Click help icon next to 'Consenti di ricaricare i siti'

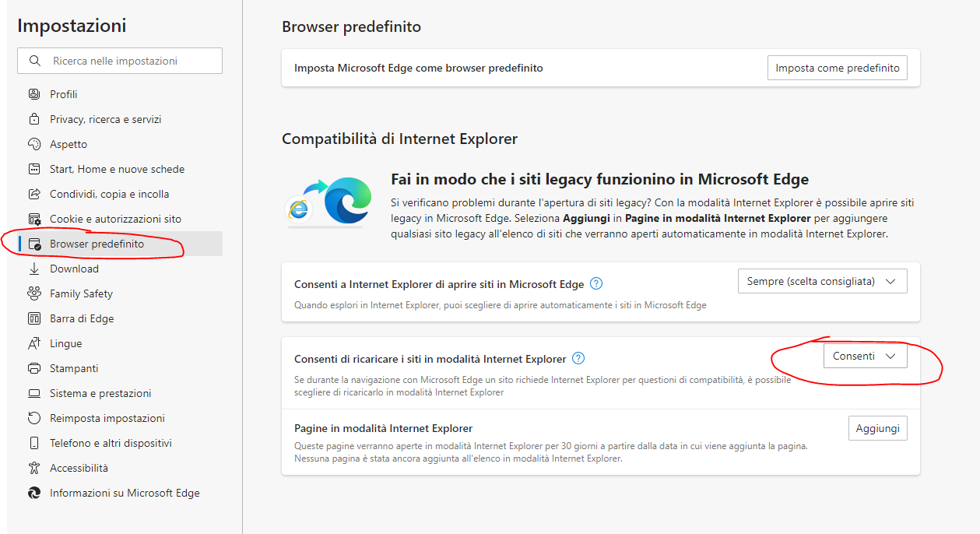point(578,359)
